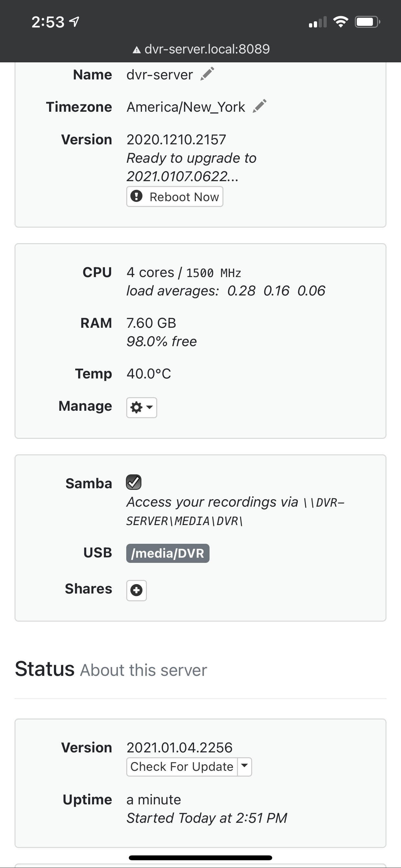Viewport: 401px width, 868px height.
Task: Toggle the Samba checkbox
Action: coord(134,482)
